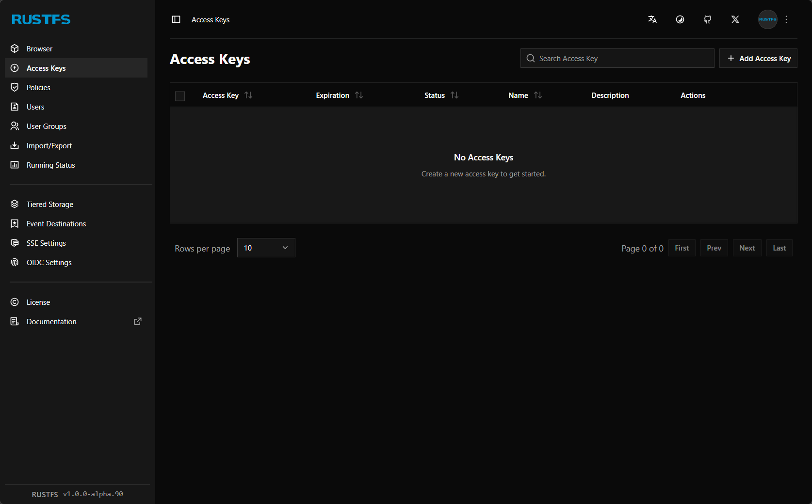Screen dimensions: 812x504
Task: Click the Browser cube icon
Action: tap(15, 48)
